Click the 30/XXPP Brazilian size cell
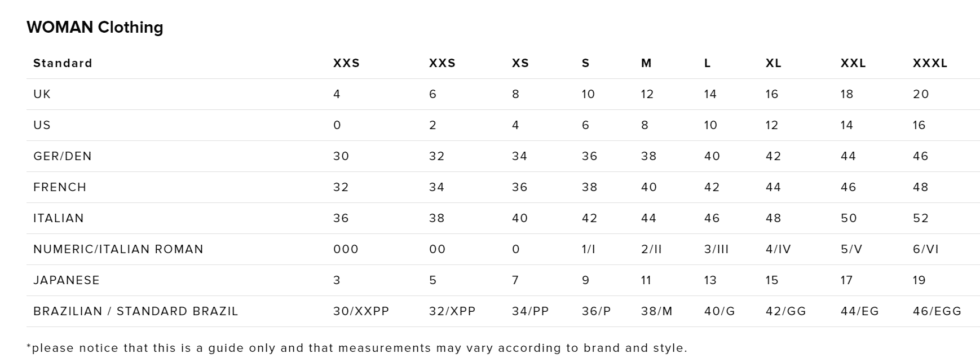This screenshot has height=362, width=980. [x=361, y=311]
